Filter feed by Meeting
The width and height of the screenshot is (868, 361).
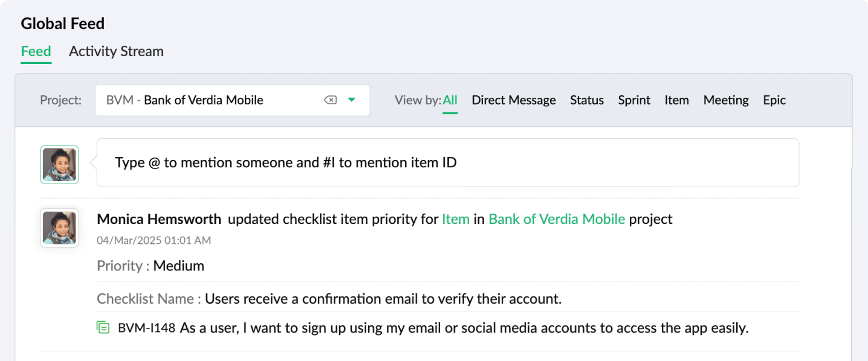[x=725, y=100]
